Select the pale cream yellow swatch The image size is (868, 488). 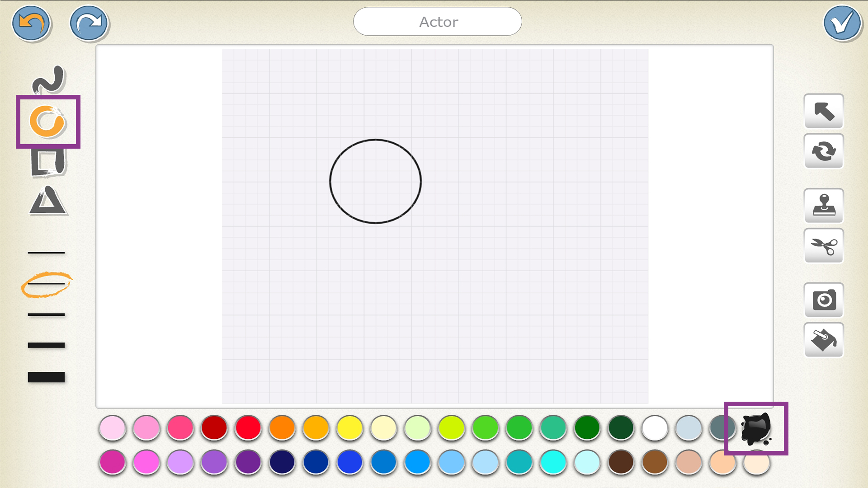[x=384, y=427]
